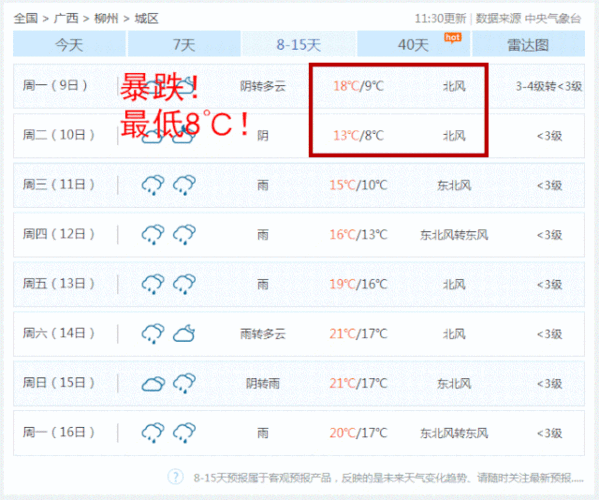Go to 广西 in the breadcrumb

coord(66,18)
